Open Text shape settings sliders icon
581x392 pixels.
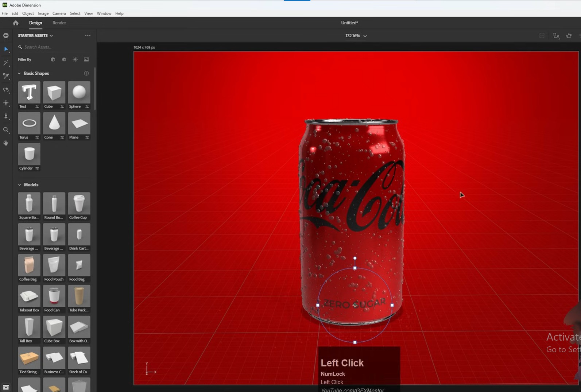[37, 106]
